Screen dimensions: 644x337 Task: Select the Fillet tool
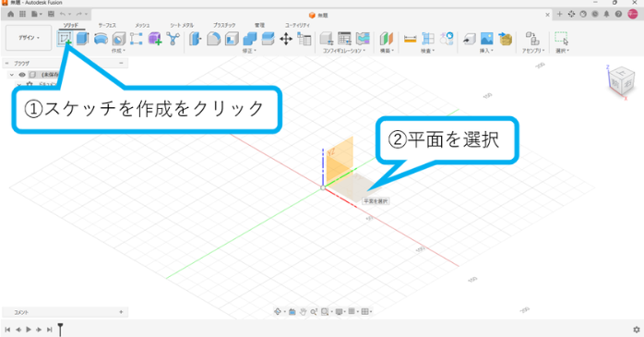(213, 39)
